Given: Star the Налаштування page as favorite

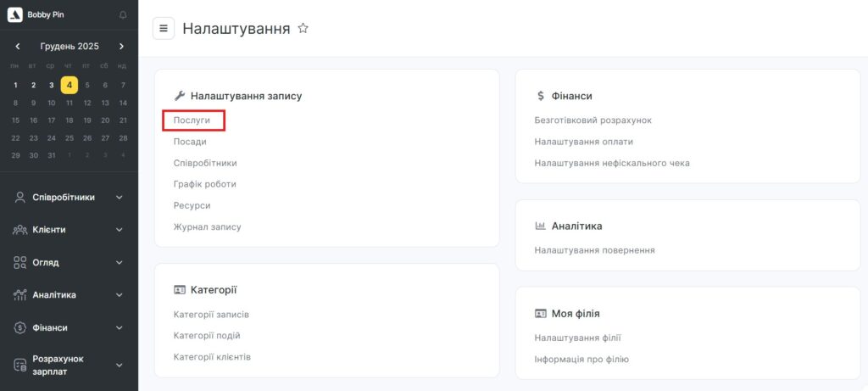Looking at the screenshot, I should click(x=303, y=28).
